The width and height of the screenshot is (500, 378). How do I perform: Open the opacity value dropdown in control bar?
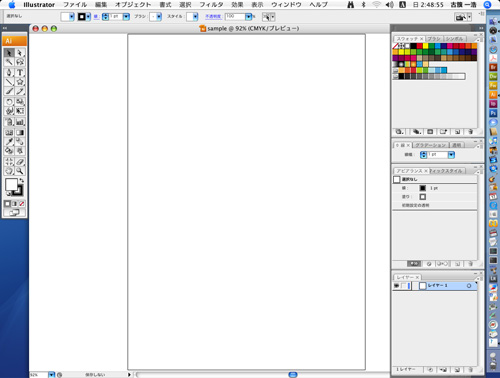(x=248, y=17)
